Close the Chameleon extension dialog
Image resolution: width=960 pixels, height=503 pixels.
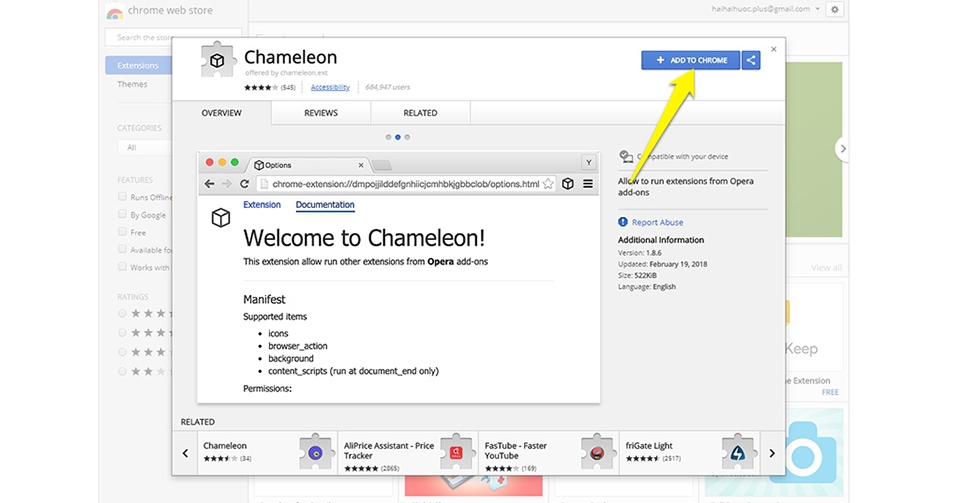[x=774, y=49]
